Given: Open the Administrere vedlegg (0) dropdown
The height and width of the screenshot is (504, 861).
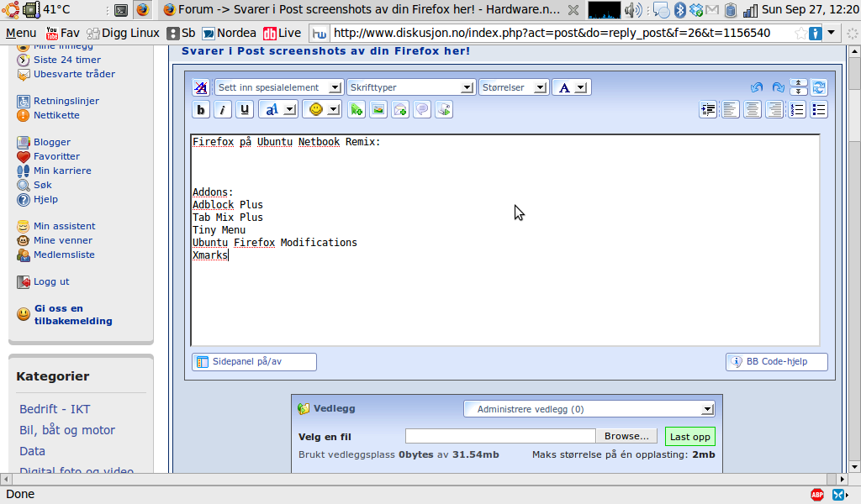Looking at the screenshot, I should (x=589, y=409).
